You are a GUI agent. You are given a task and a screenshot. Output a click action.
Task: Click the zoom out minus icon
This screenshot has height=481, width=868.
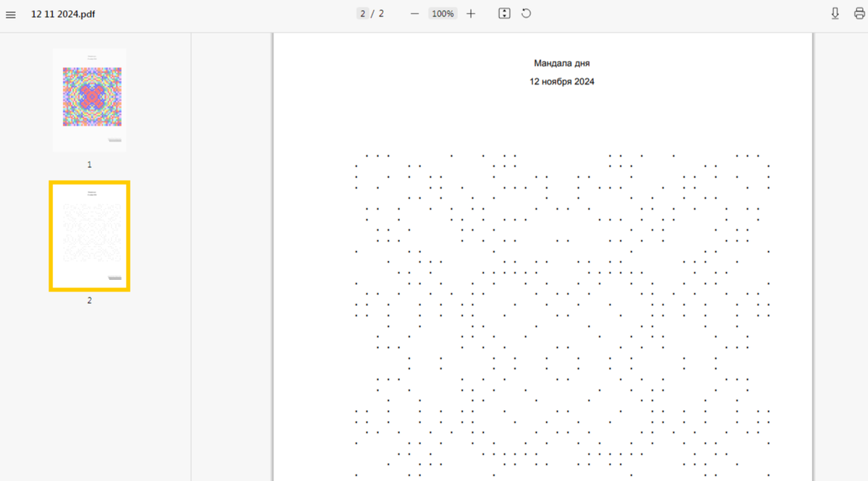(x=414, y=14)
